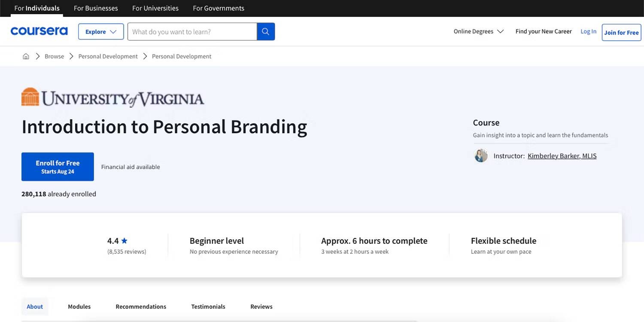644x322 pixels.
Task: Click the magnifying glass search button
Action: point(266,32)
